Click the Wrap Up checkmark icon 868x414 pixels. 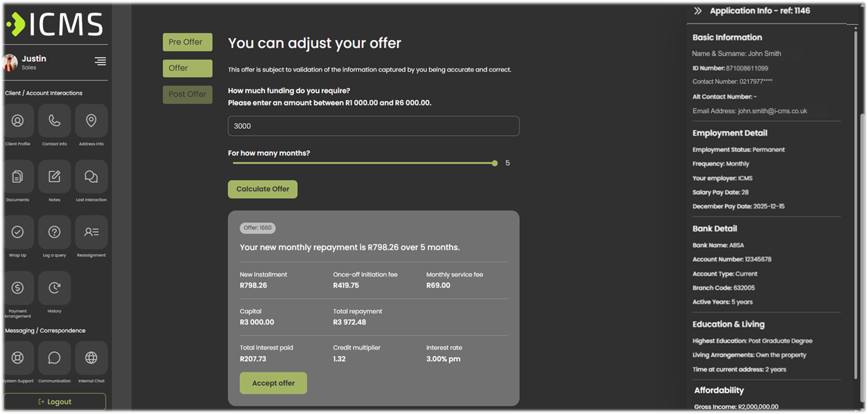[x=17, y=232]
